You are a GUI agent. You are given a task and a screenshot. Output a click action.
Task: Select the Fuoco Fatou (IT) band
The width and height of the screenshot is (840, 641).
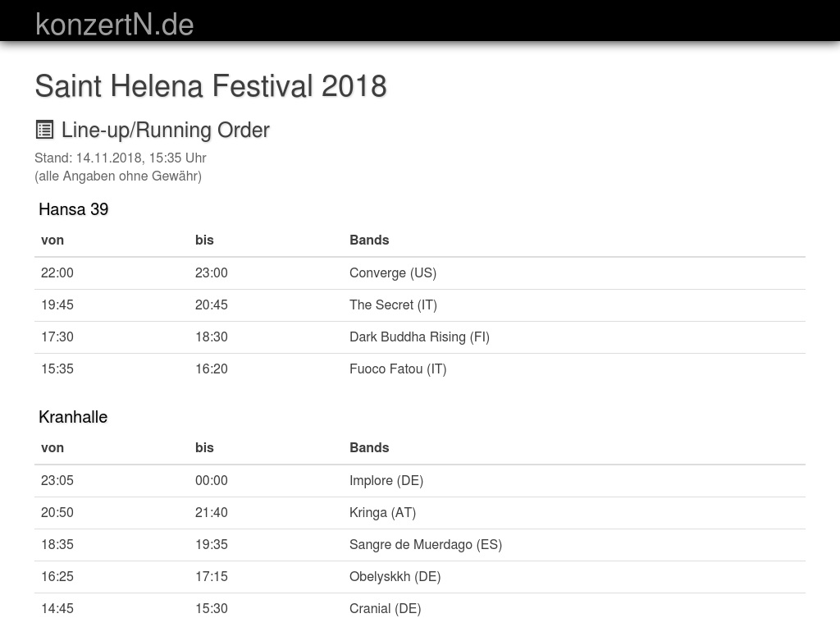398,369
